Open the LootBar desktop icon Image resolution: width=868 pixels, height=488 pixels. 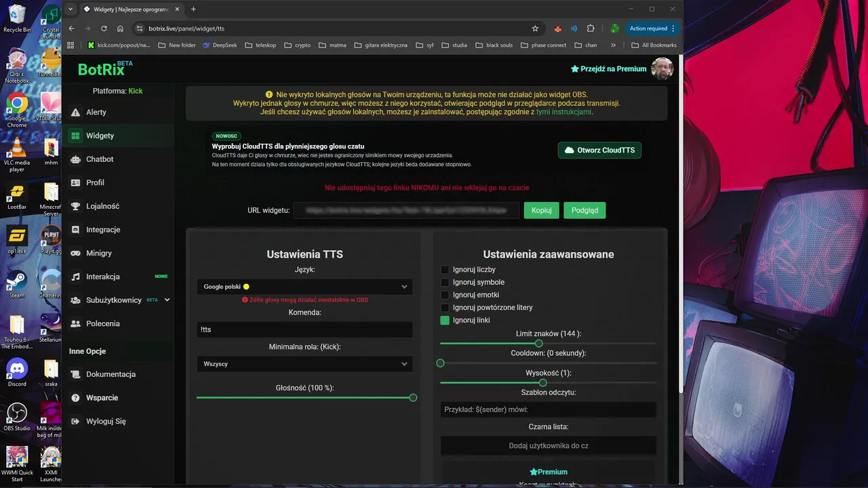(17, 197)
